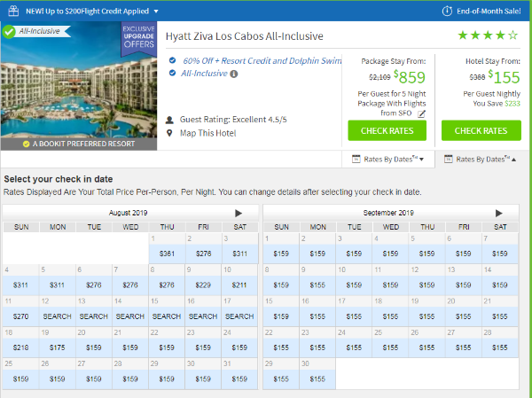Open 60% Off Resort Credit offer link
The height and width of the screenshot is (398, 532).
[262, 61]
